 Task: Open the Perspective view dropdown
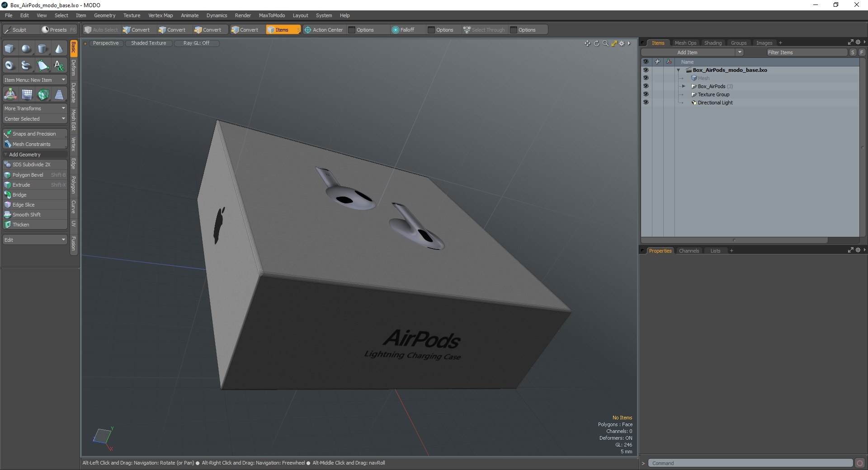[x=106, y=43]
